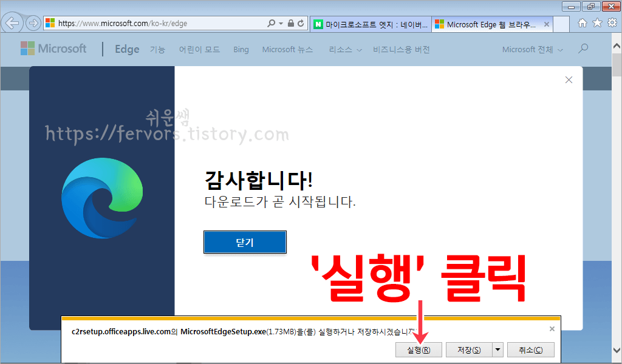The image size is (622, 364).
Task: Click the 저장(S) button
Action: (469, 349)
